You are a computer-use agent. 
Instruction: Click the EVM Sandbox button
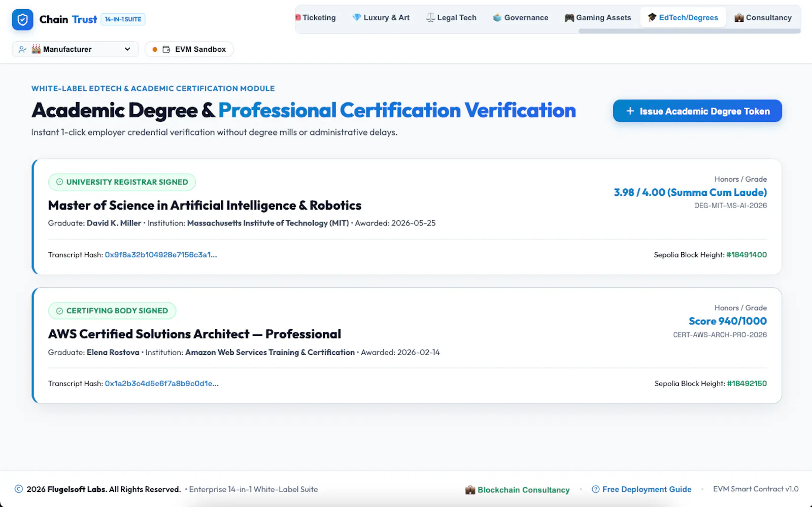point(189,49)
